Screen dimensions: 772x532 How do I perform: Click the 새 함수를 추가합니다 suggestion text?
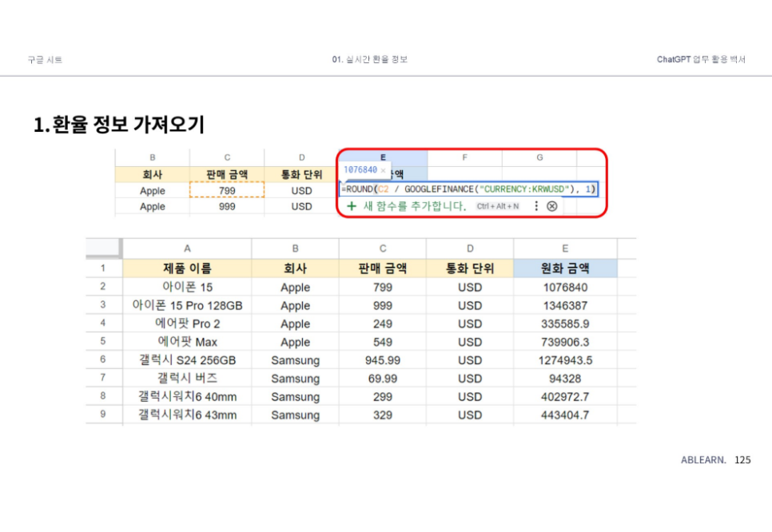(x=415, y=206)
